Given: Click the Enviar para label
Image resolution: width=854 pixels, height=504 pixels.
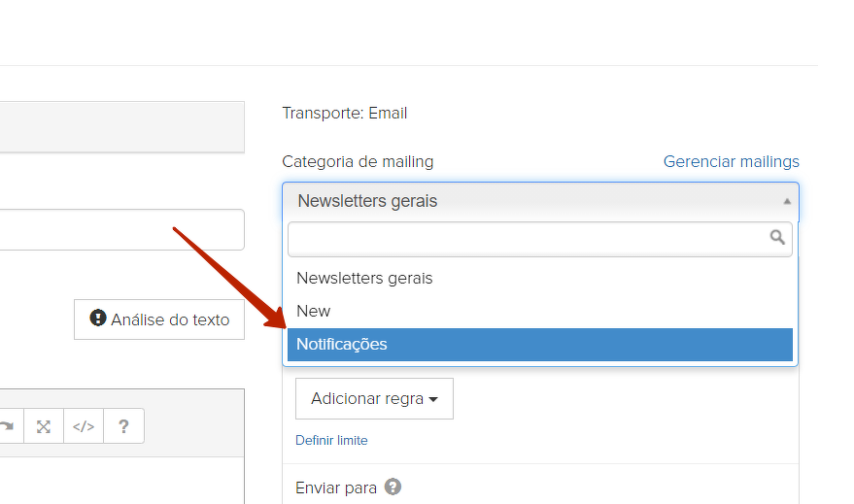Looking at the screenshot, I should pos(336,487).
